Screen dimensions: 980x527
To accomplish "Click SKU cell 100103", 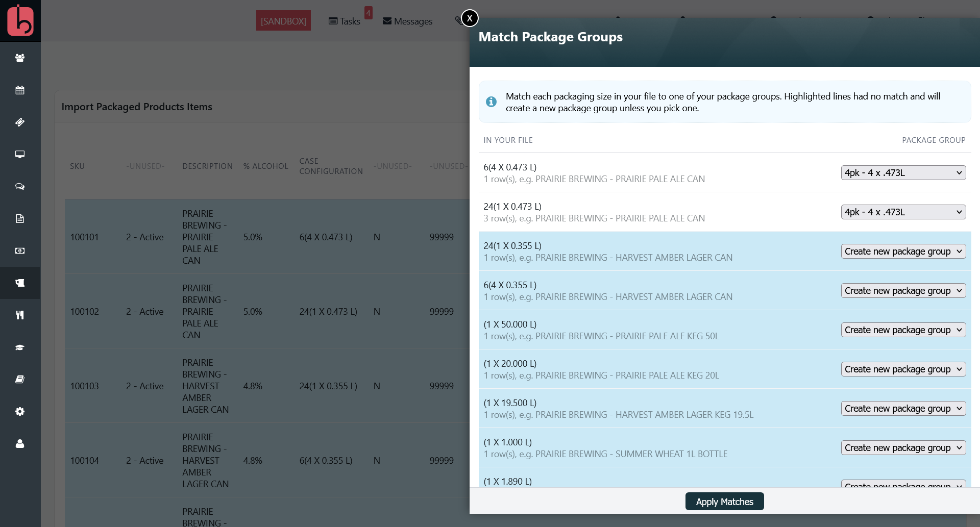I will pyautogui.click(x=85, y=386).
